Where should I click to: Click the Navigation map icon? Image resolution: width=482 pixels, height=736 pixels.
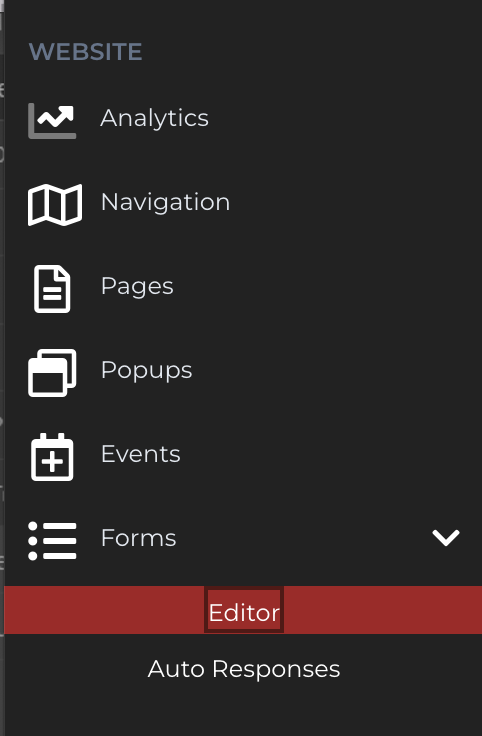tap(55, 205)
